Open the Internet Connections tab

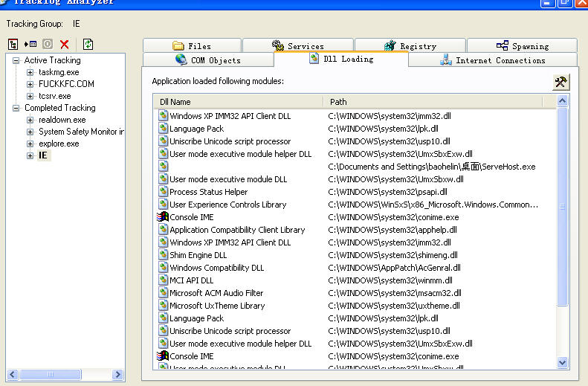(492, 60)
